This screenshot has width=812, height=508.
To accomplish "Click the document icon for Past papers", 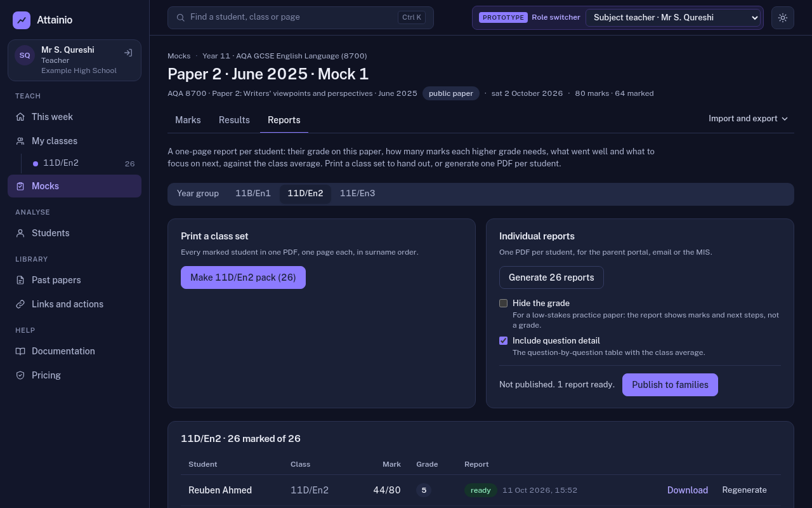I will point(20,280).
